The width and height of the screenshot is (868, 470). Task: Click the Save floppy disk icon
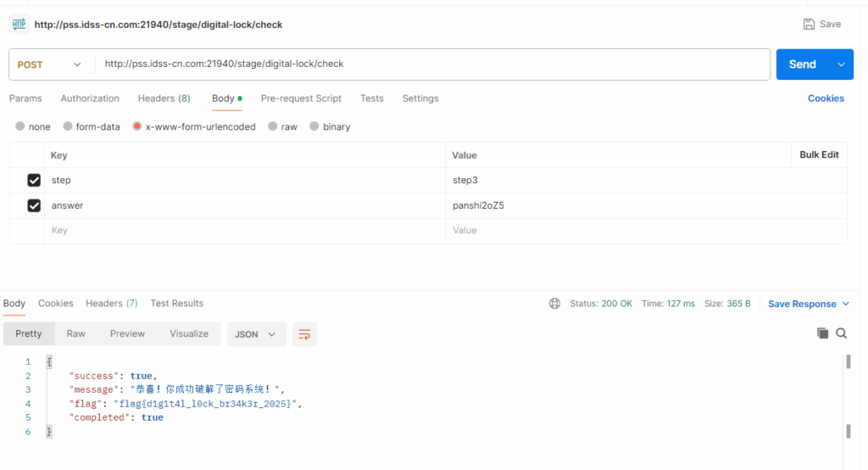(809, 25)
